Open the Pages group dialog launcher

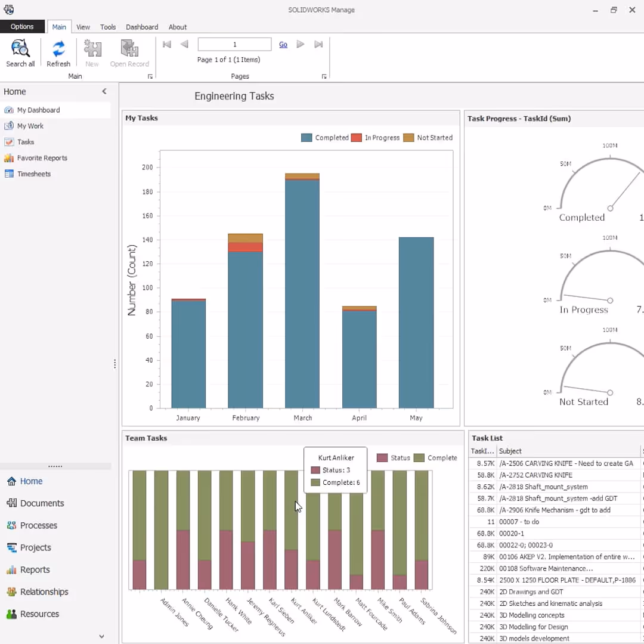pyautogui.click(x=324, y=77)
